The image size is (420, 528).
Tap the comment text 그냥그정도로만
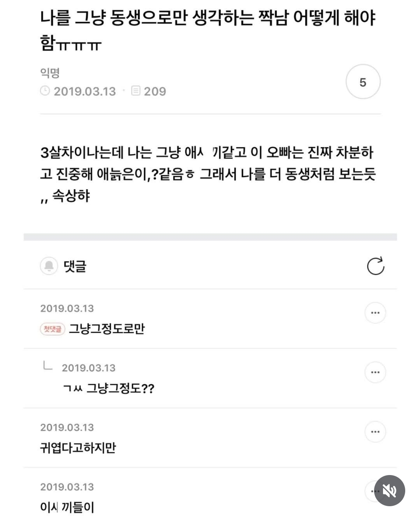tap(107, 329)
